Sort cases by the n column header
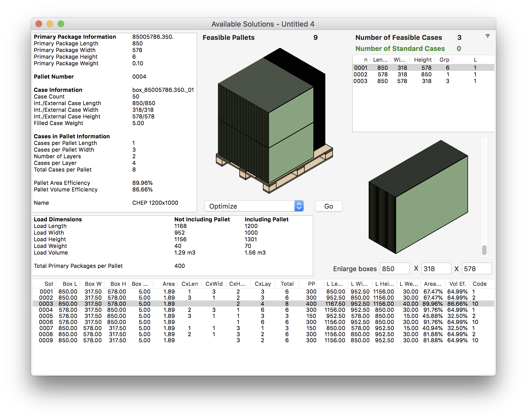Viewport: 527px width, 420px height. [x=361, y=60]
